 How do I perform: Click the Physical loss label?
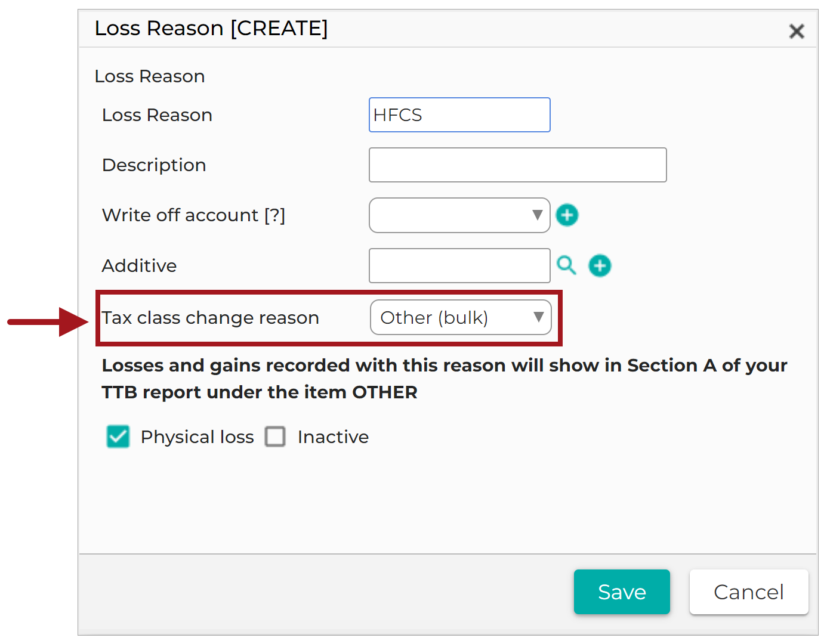[x=198, y=437]
